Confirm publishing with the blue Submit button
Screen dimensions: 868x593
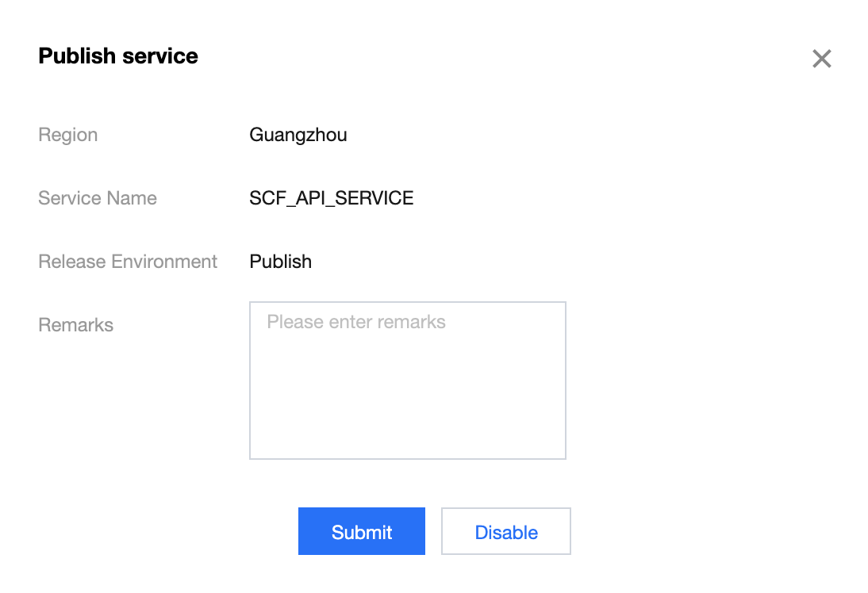coord(362,531)
